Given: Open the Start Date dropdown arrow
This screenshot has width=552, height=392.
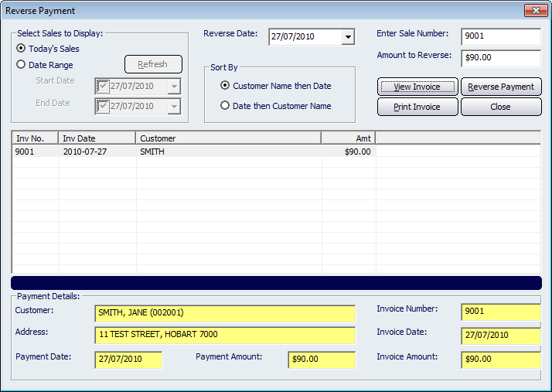Looking at the screenshot, I should point(174,87).
